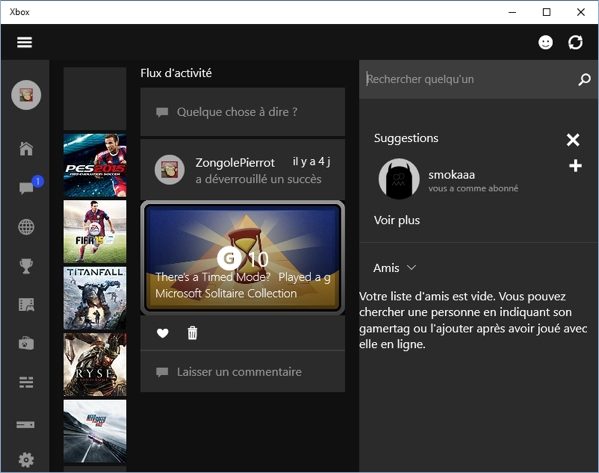The width and height of the screenshot is (599, 473).
Task: Click 'Microsoft Solitaire Collection' caption
Action: coord(226,293)
